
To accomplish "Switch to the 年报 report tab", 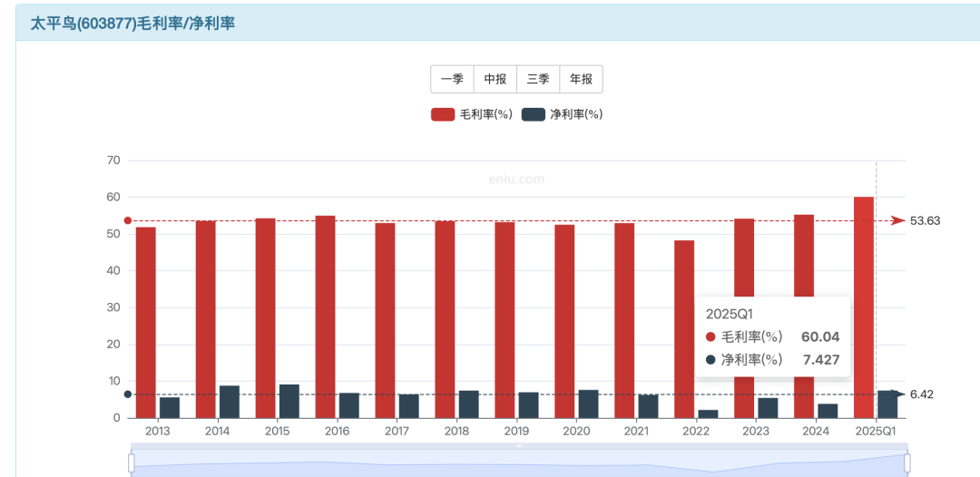I will [x=582, y=79].
